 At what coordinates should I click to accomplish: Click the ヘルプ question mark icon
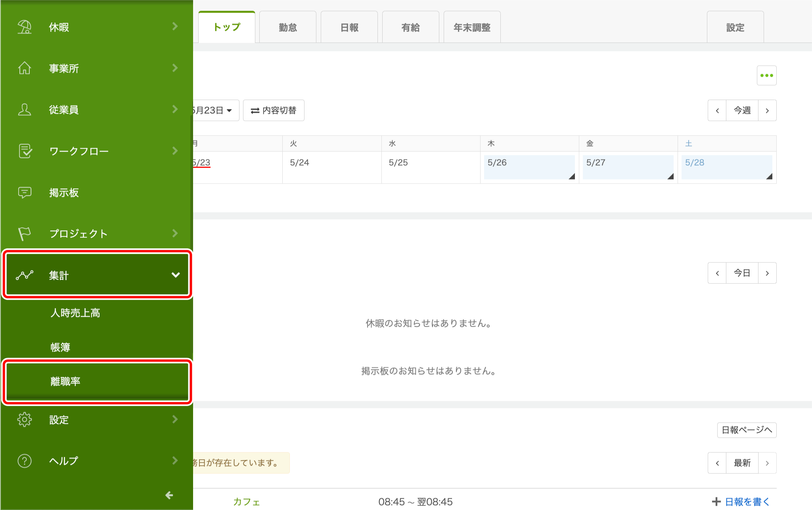pos(25,461)
